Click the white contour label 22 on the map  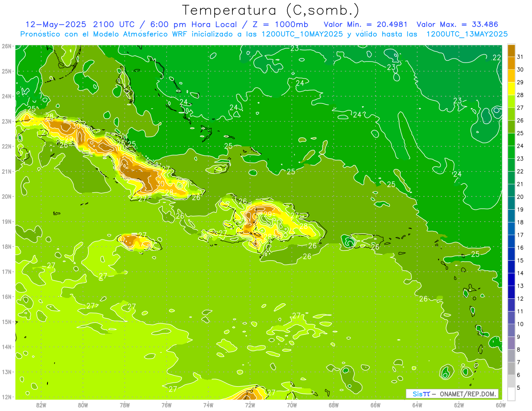(497, 58)
